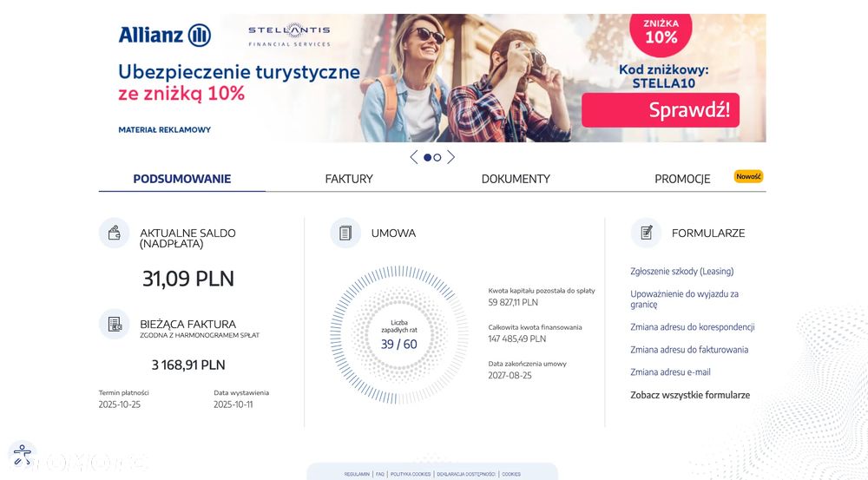The image size is (868, 480).
Task: Click the Sprawdź! banner button
Action: pos(661,110)
